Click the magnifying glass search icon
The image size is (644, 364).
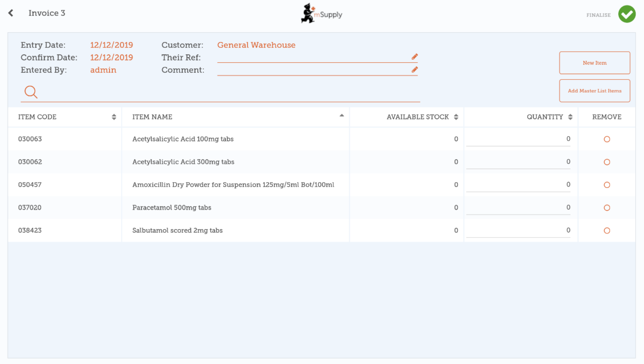[x=31, y=92]
